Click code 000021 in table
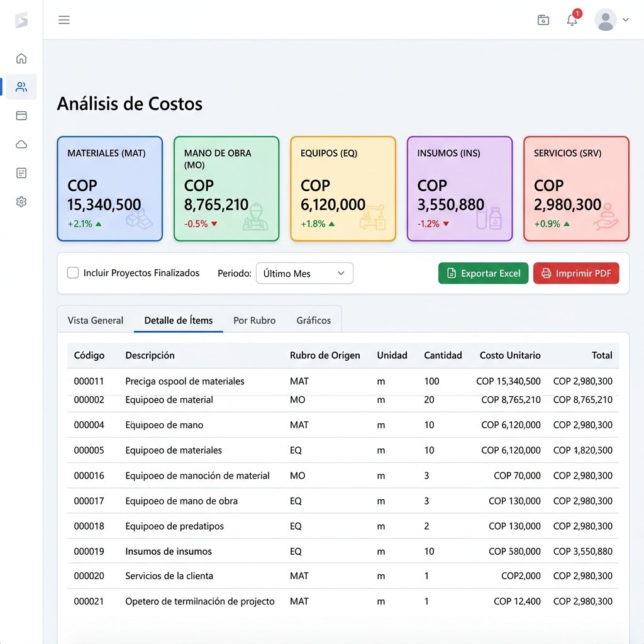 (89, 601)
